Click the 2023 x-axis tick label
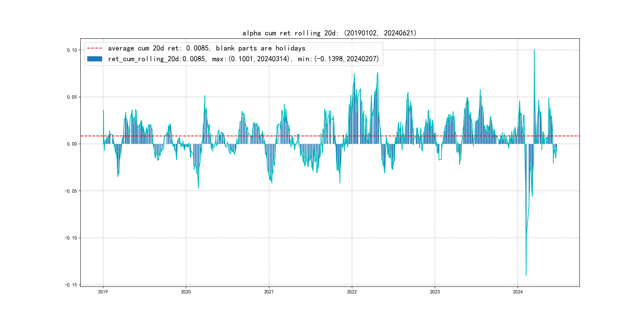The image size is (644, 322). (x=435, y=292)
